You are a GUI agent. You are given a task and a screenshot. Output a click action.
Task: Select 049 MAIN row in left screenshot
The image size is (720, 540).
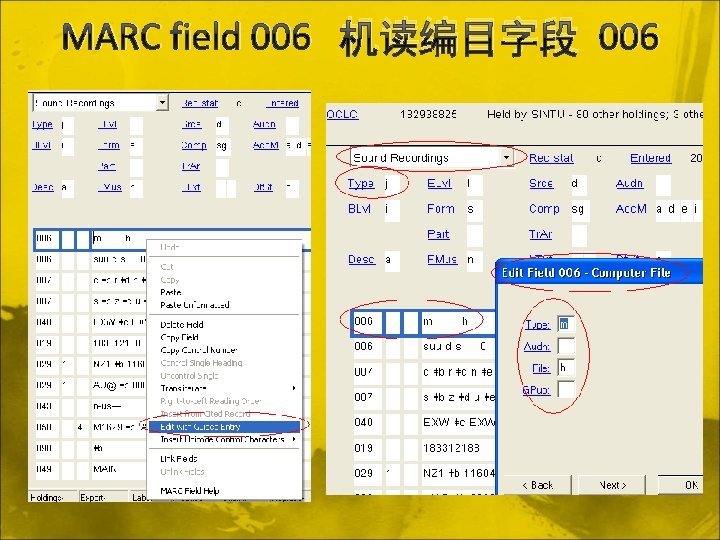click(x=91, y=469)
